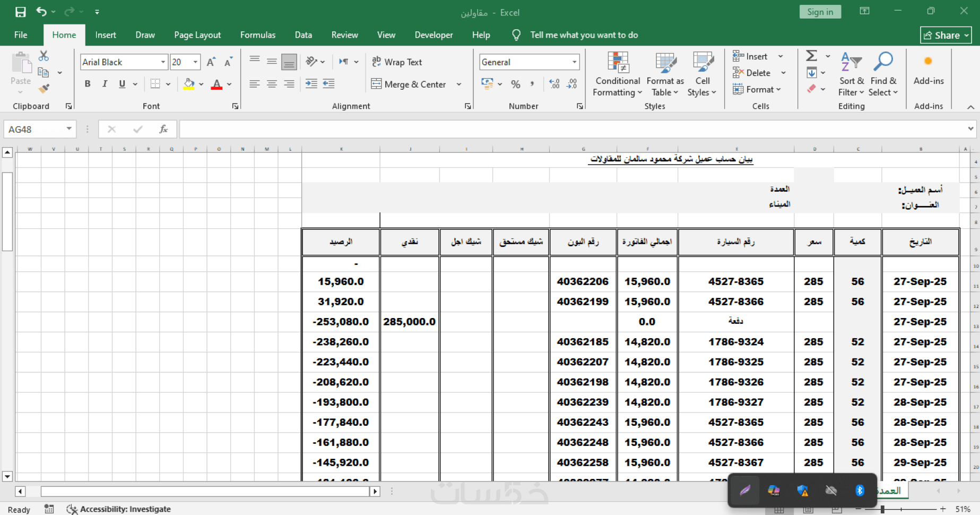This screenshot has width=980, height=515.
Task: Cut the selection with the scissors icon
Action: click(44, 56)
